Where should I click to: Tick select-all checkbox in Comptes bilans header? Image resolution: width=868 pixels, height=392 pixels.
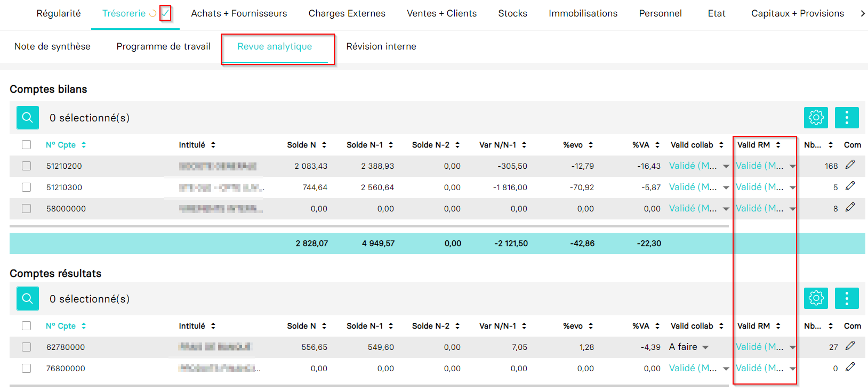coord(27,144)
